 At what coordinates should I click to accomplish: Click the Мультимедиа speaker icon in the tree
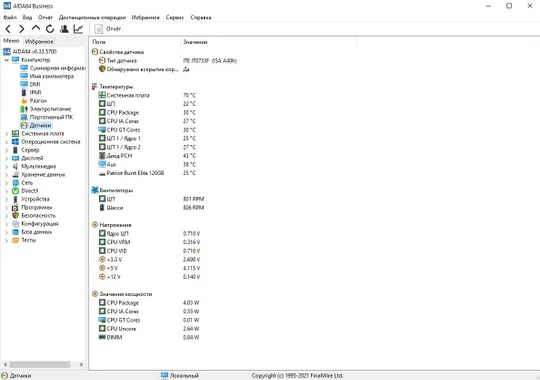[x=15, y=166]
